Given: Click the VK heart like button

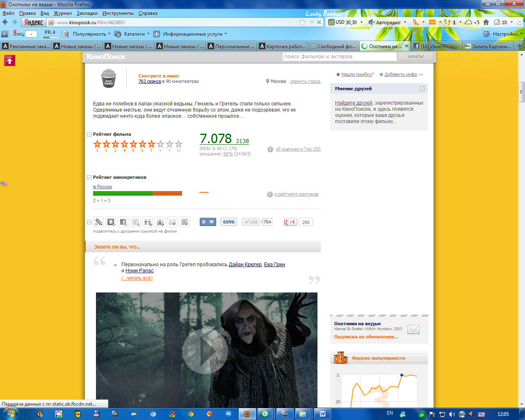Looking at the screenshot, I should pos(208,222).
